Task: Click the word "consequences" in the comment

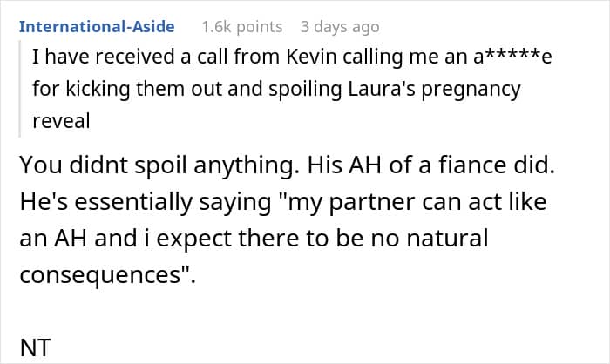Action: pos(100,275)
